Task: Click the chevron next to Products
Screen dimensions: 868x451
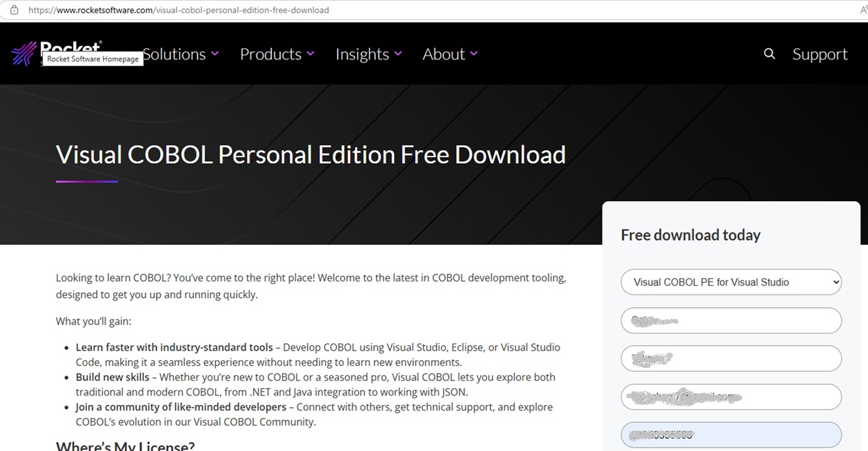Action: point(310,54)
